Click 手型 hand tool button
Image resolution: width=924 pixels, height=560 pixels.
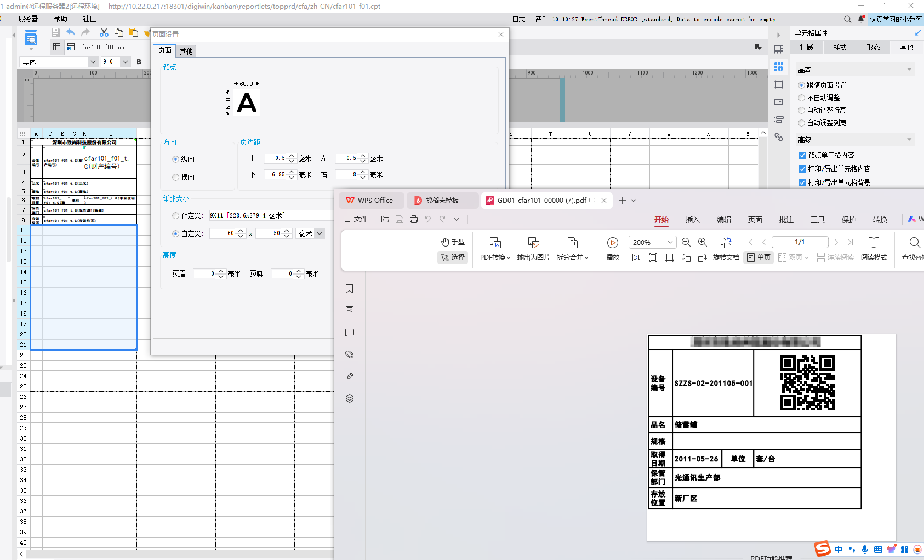point(453,242)
